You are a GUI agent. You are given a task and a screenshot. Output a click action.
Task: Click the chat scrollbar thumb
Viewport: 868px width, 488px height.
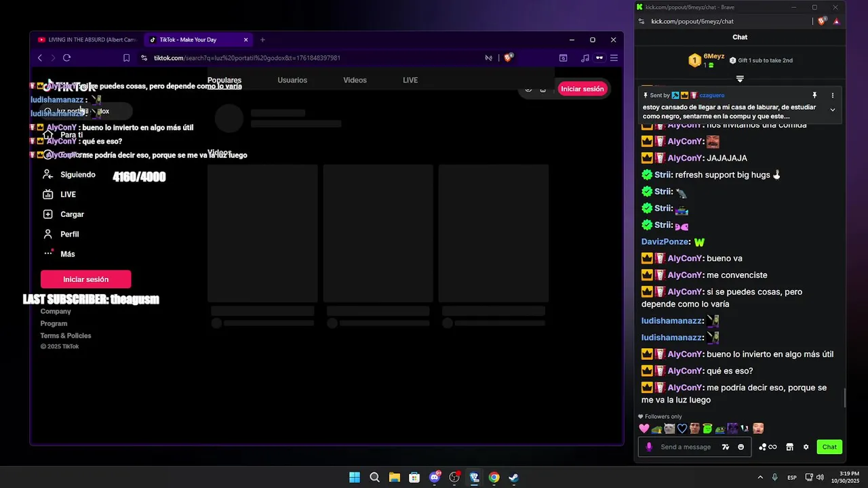844,398
